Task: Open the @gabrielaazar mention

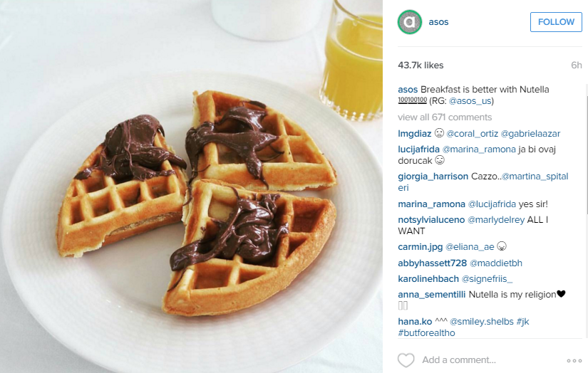Action: (530, 134)
